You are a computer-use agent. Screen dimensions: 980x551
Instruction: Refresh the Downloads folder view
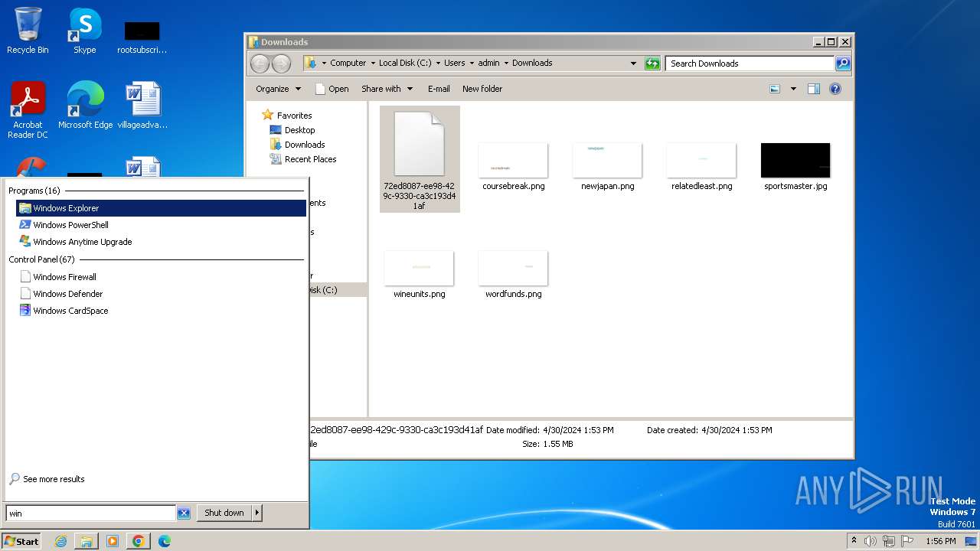(x=652, y=64)
